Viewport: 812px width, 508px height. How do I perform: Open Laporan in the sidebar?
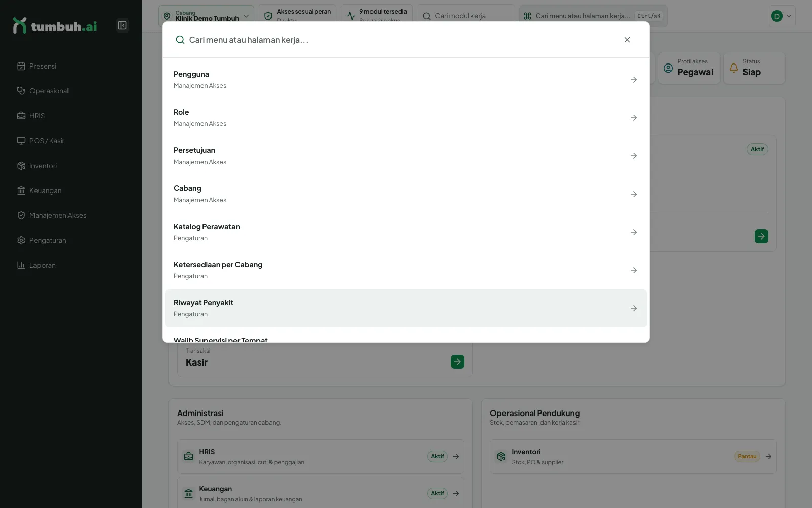coord(71,265)
